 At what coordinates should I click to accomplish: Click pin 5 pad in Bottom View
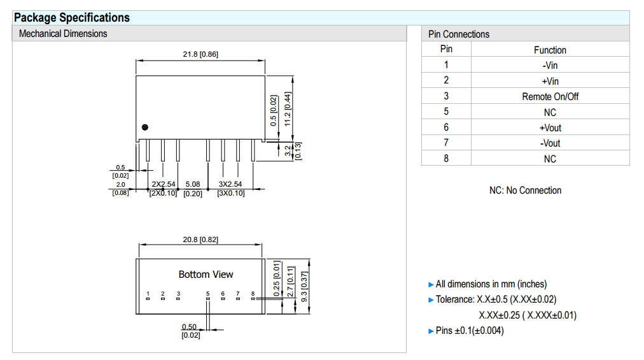[207, 300]
